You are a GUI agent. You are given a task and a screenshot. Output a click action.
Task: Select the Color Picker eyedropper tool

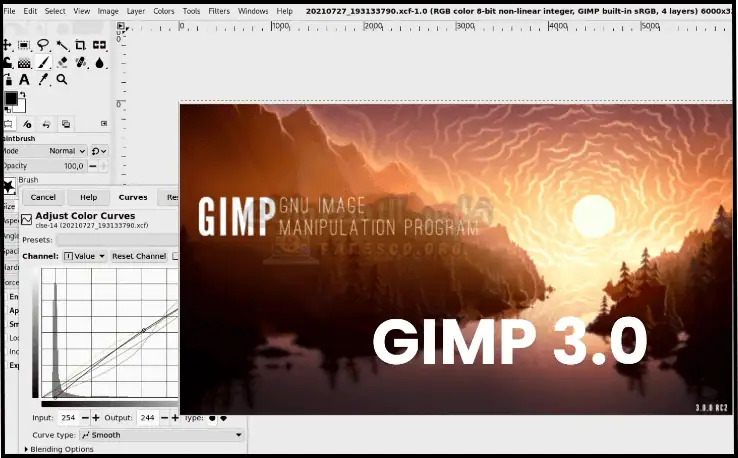45,79
